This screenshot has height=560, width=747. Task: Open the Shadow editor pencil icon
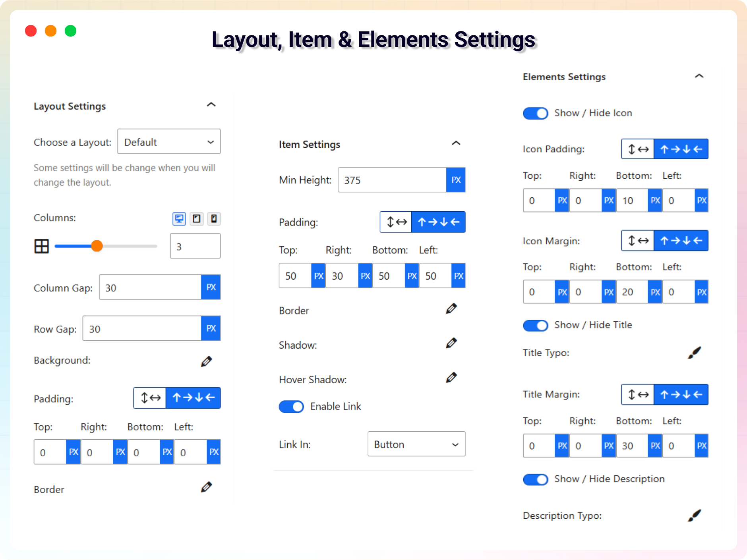click(x=452, y=343)
